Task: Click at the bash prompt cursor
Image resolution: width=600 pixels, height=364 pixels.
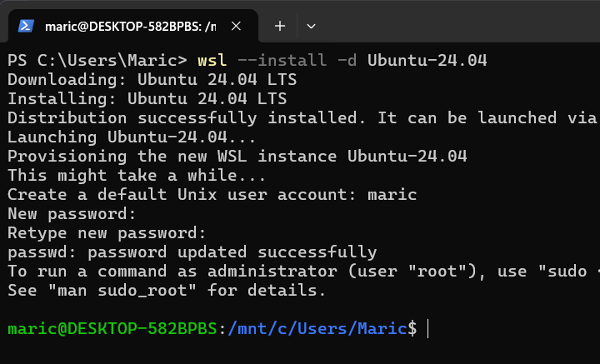Action: tap(427, 329)
